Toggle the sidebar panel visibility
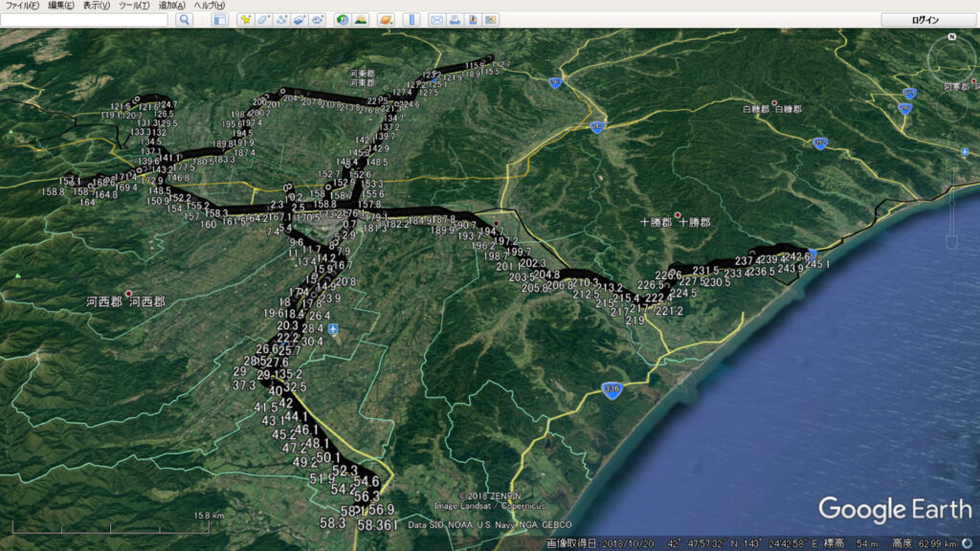Image resolution: width=980 pixels, height=551 pixels. pyautogui.click(x=220, y=20)
